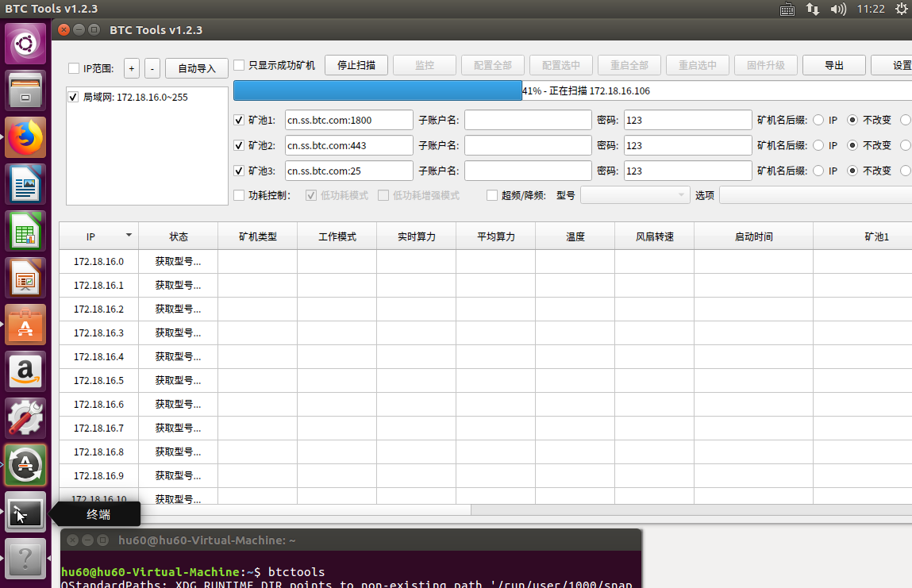Screen dimensions: 912x588
Task: Click the blue scan progress bar
Action: pos(377,90)
